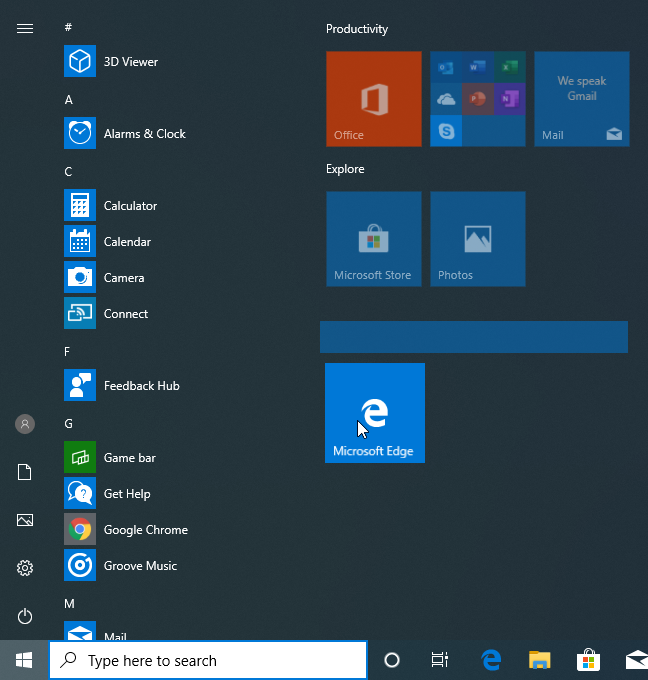648x680 pixels.
Task: Click the '#' letter group header
Action: tap(68, 27)
